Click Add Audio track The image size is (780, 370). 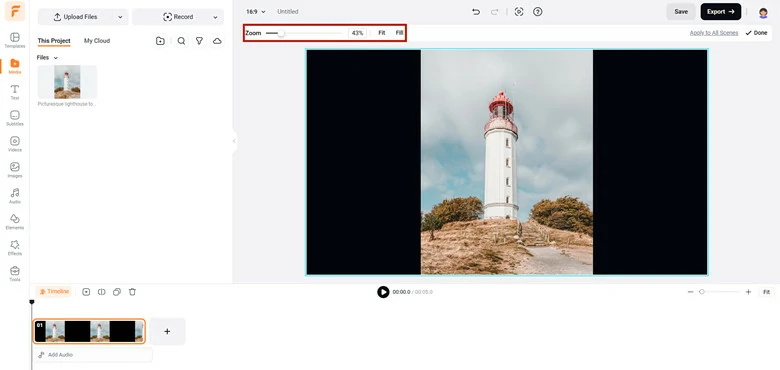[93, 355]
